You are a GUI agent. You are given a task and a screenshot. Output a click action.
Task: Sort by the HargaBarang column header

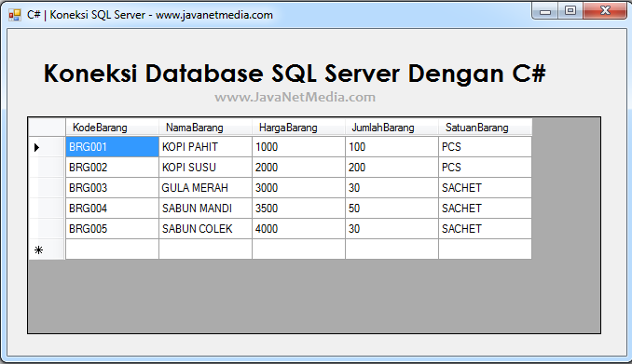coord(298,128)
